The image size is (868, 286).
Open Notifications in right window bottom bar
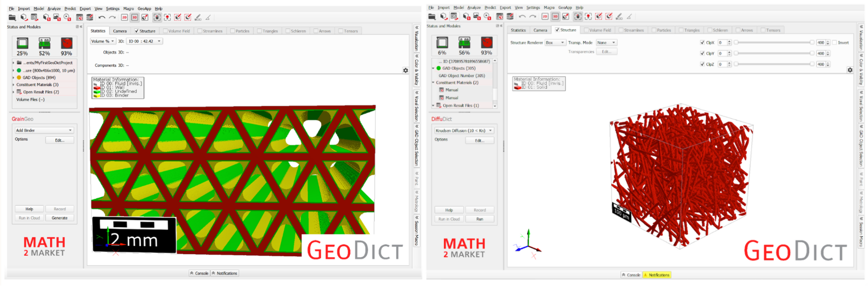tap(657, 275)
